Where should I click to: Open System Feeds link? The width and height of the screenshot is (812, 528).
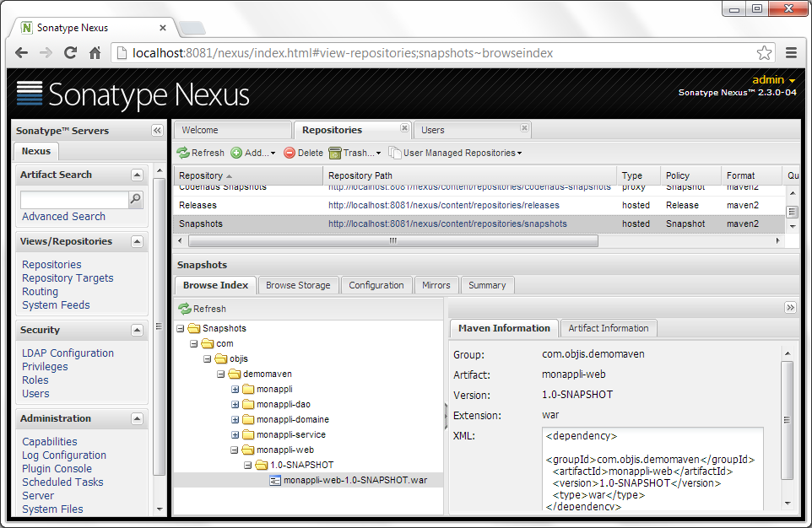(56, 304)
